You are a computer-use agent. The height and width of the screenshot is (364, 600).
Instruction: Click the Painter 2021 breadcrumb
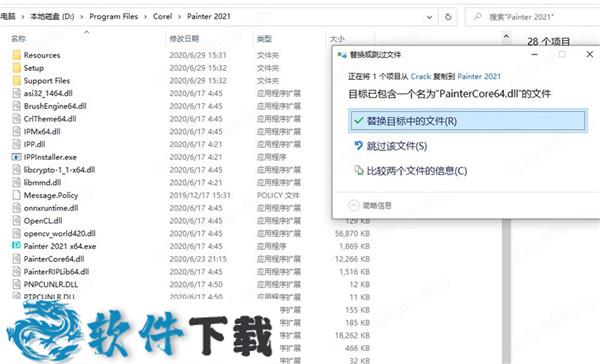pyautogui.click(x=209, y=16)
